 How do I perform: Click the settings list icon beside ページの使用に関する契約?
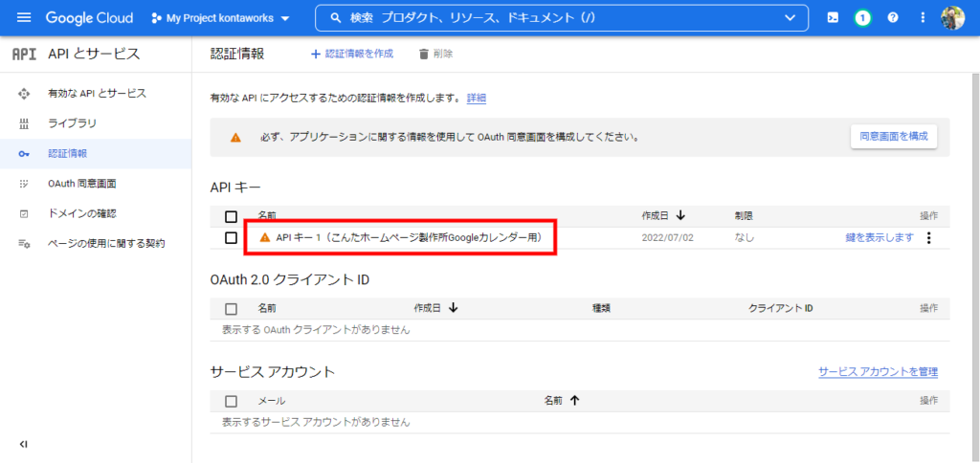[24, 244]
